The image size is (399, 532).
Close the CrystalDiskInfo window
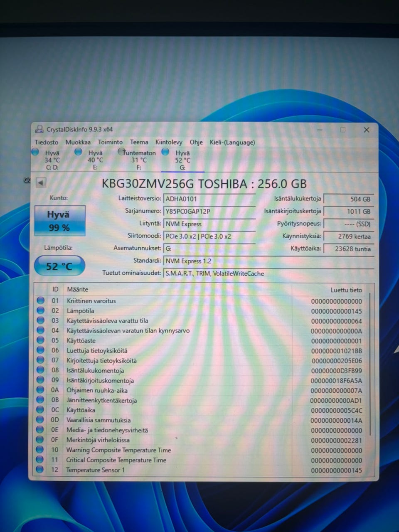click(x=367, y=130)
